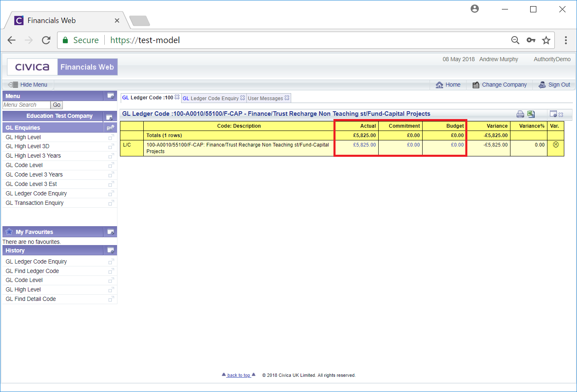Switch to User Messages tab

click(265, 98)
